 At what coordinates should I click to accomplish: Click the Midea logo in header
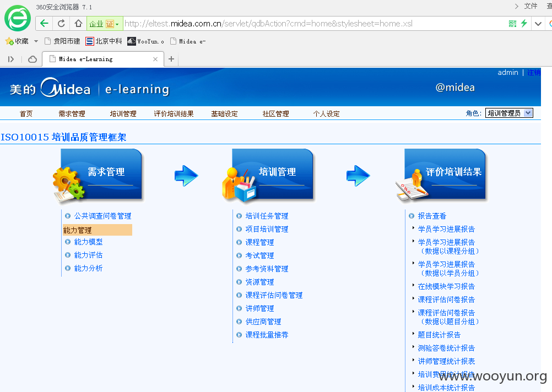pos(66,88)
